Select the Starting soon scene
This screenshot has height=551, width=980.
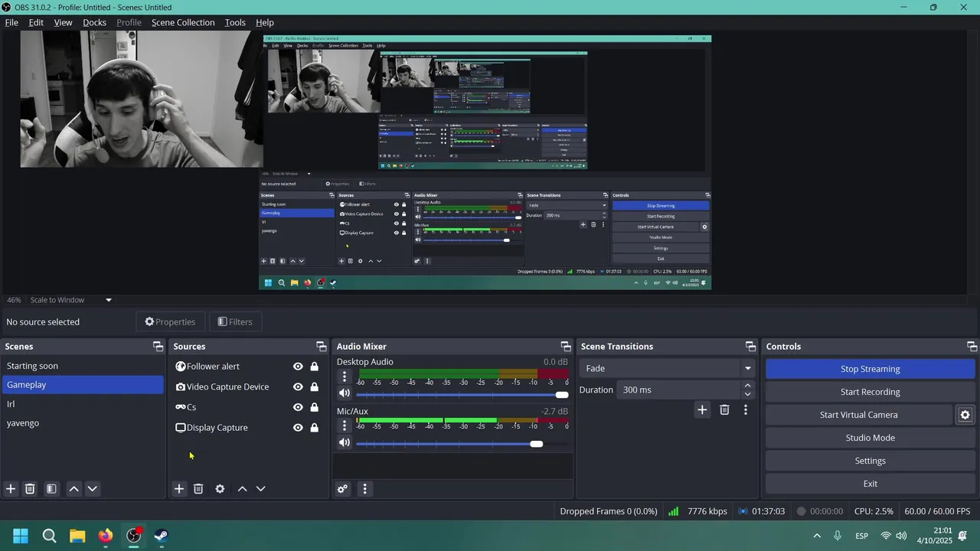click(83, 366)
